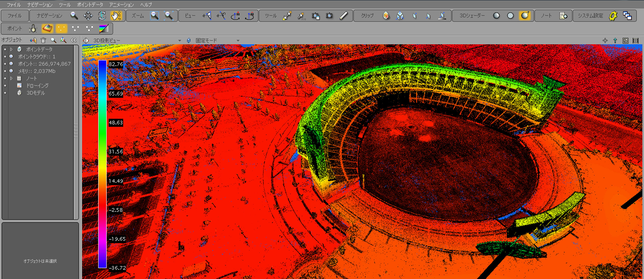Click the plain camera capture icon
Image resolution: width=644 pixels, height=279 pixels.
[329, 16]
